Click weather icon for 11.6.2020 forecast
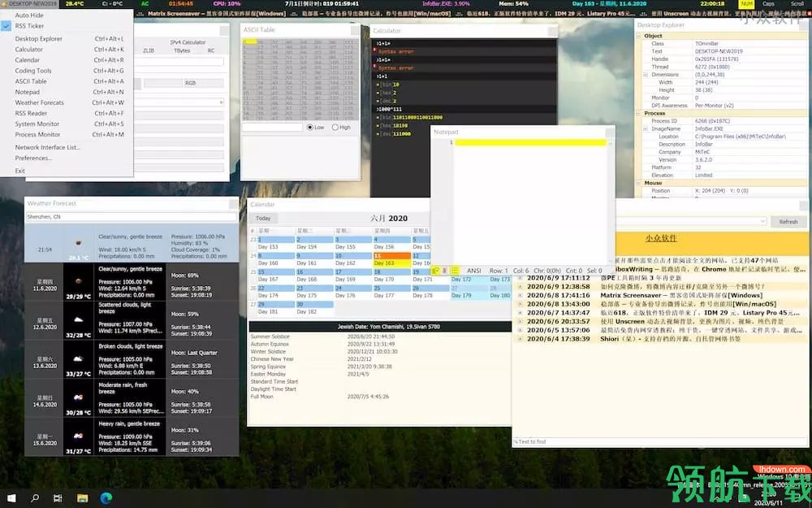812x508 pixels. pyautogui.click(x=78, y=282)
